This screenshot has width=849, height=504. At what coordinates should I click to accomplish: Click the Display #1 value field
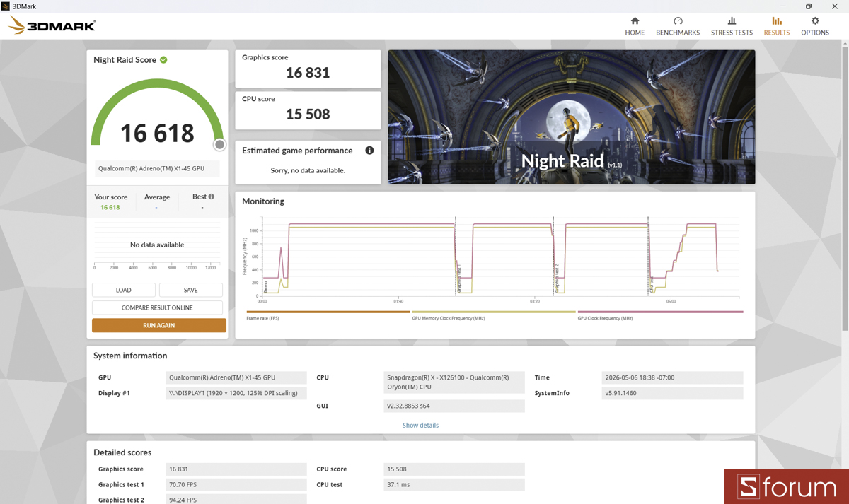pos(236,393)
